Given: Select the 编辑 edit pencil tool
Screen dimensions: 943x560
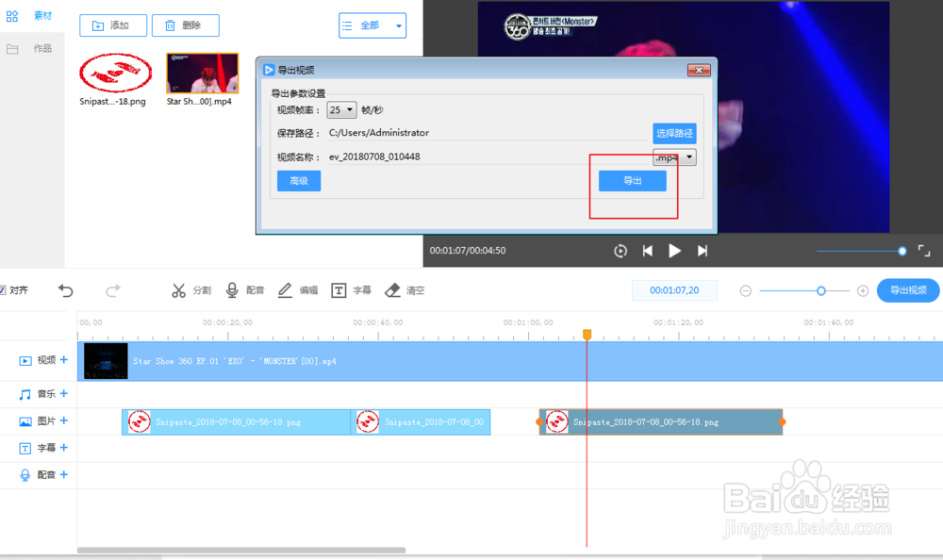Looking at the screenshot, I should pyautogui.click(x=298, y=290).
